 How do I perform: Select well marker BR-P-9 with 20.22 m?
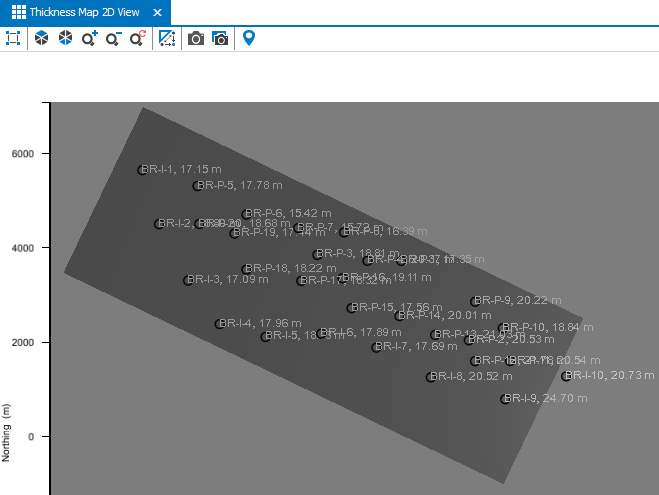476,301
